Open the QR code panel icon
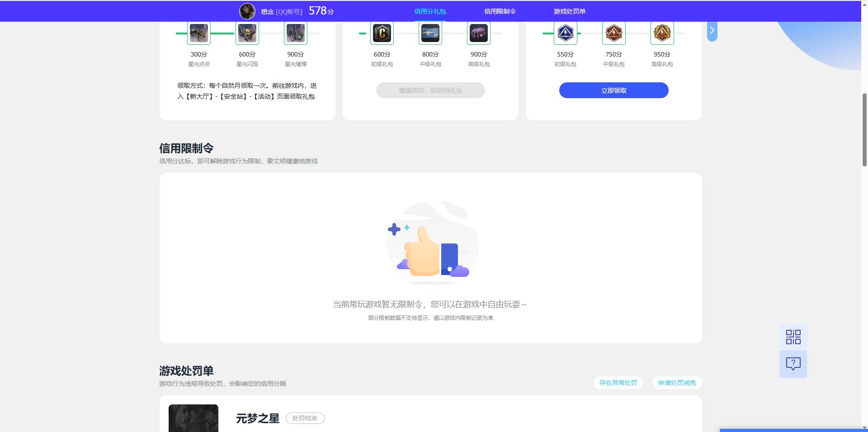The width and height of the screenshot is (868, 432). coord(793,337)
